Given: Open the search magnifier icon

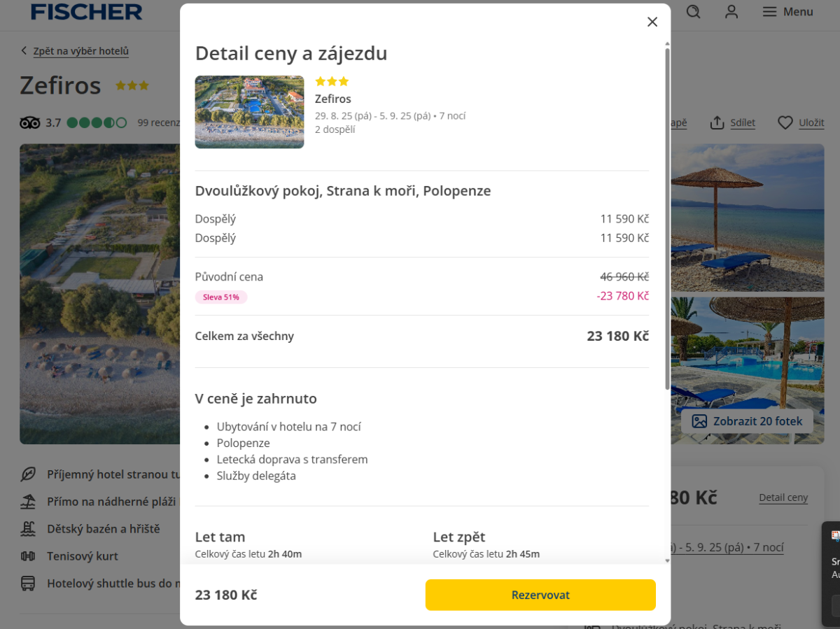Looking at the screenshot, I should (x=694, y=12).
